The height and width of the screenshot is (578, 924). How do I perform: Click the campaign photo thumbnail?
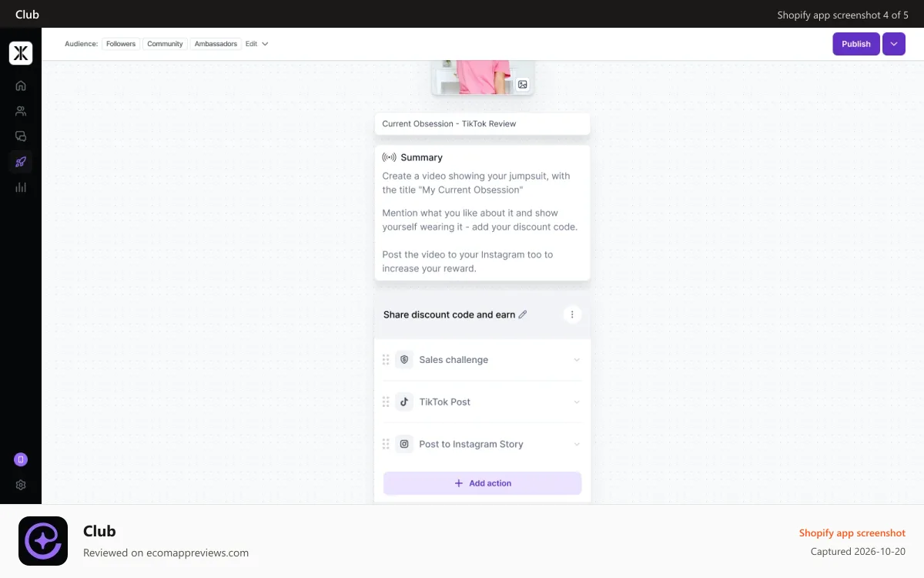[483, 77]
